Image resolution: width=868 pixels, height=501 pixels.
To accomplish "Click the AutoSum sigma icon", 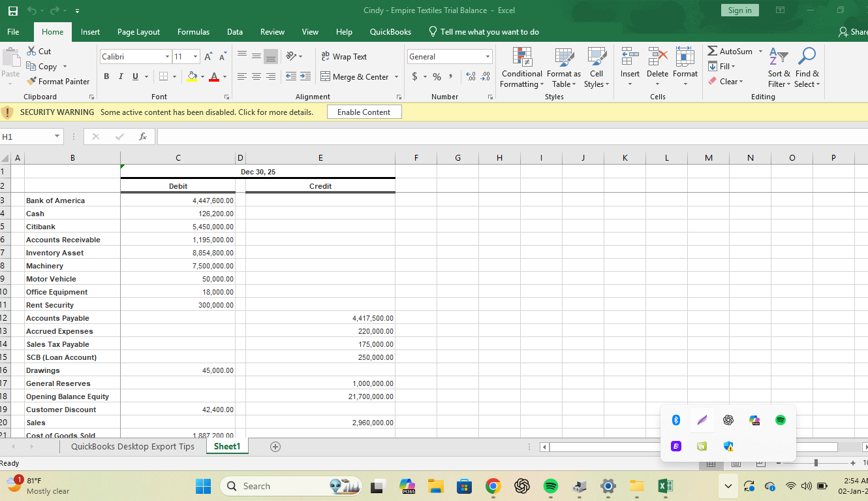I will coord(713,51).
